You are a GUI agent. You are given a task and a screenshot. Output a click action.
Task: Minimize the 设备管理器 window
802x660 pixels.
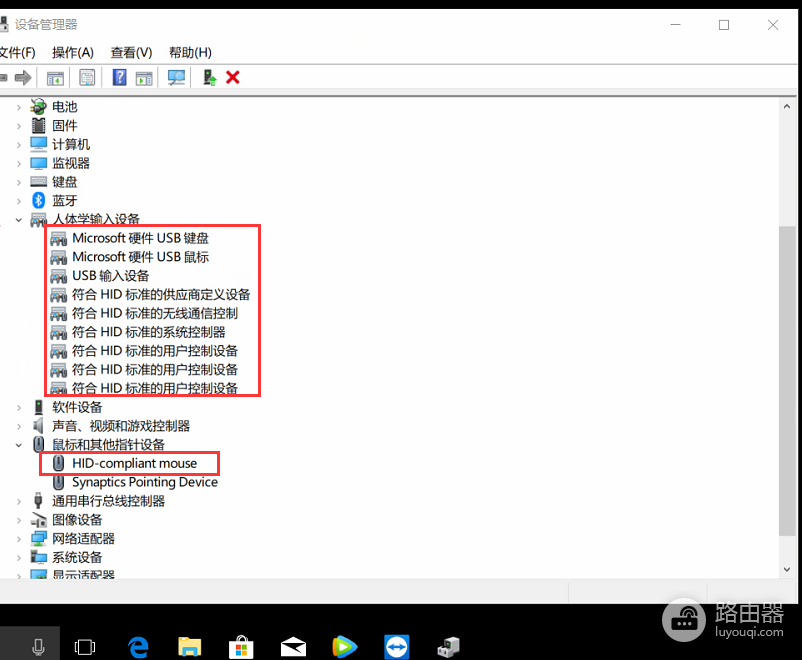[675, 25]
